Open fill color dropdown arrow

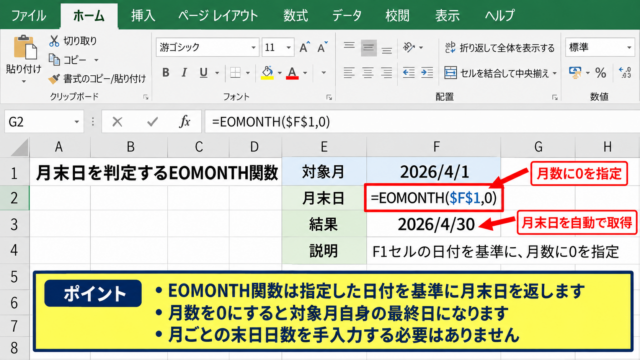pos(280,73)
